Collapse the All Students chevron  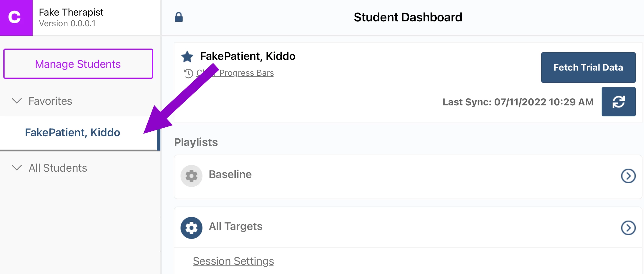coord(17,168)
